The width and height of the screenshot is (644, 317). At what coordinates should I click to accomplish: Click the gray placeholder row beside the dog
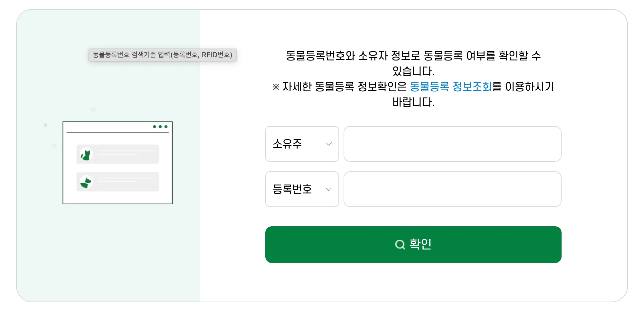click(x=126, y=182)
